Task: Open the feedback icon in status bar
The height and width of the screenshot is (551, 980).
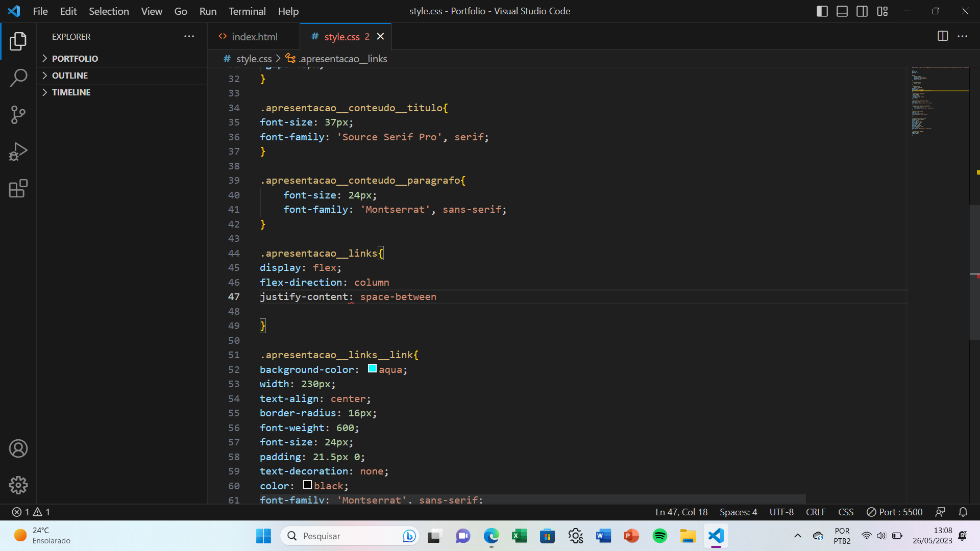Action: (x=940, y=512)
